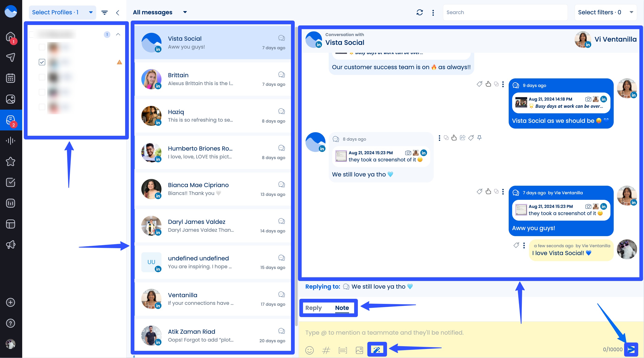This screenshot has width=644, height=358.
Task: Open the All messages filter dropdown
Action: coord(160,12)
